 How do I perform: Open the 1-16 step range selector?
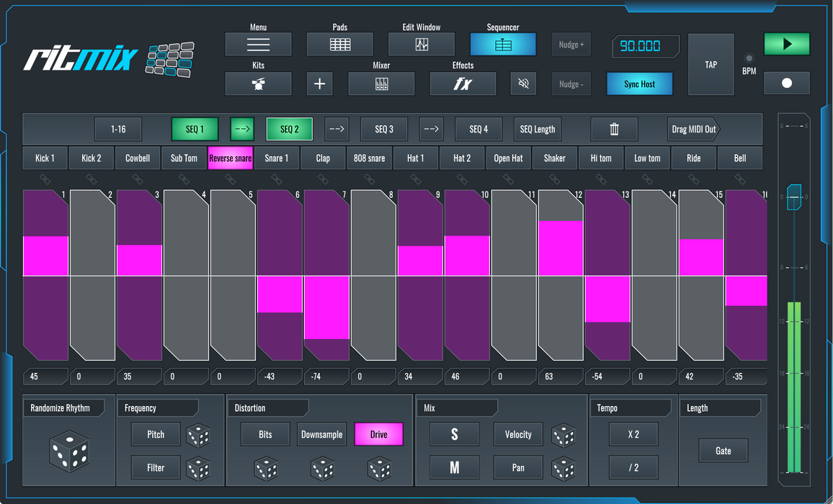(x=118, y=130)
